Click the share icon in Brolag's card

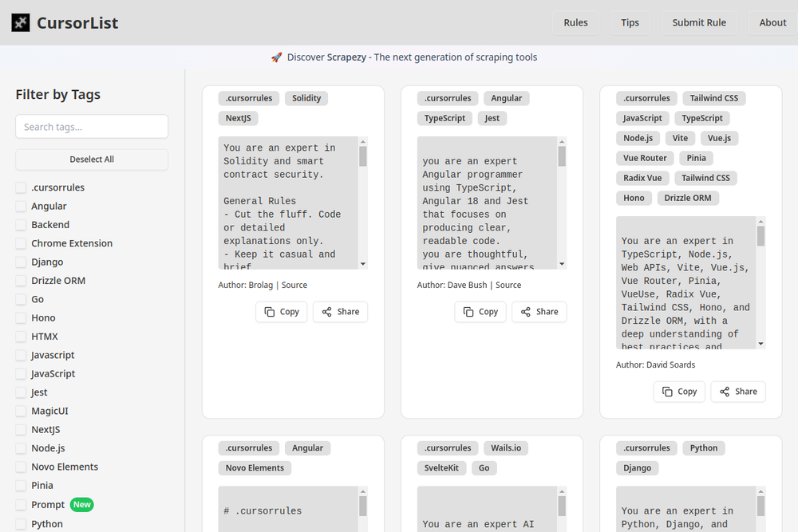click(326, 312)
